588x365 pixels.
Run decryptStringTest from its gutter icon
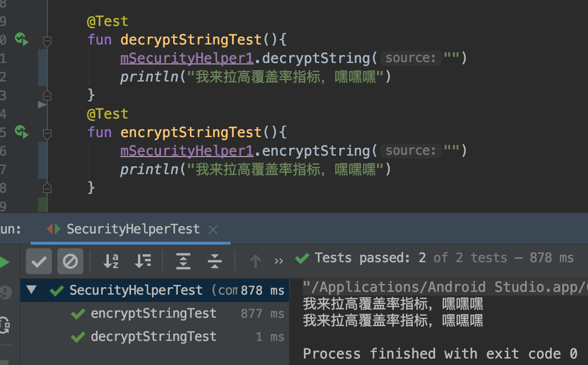pyautogui.click(x=21, y=39)
